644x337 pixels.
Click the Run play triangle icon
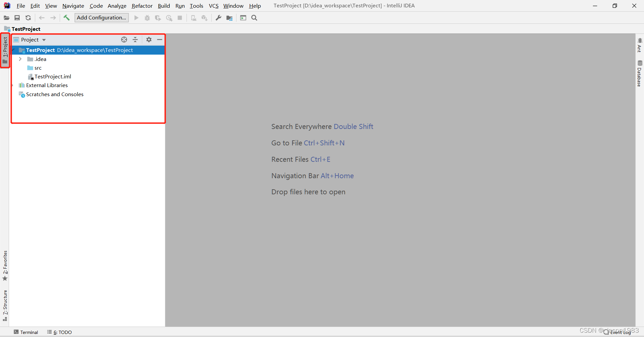point(136,18)
